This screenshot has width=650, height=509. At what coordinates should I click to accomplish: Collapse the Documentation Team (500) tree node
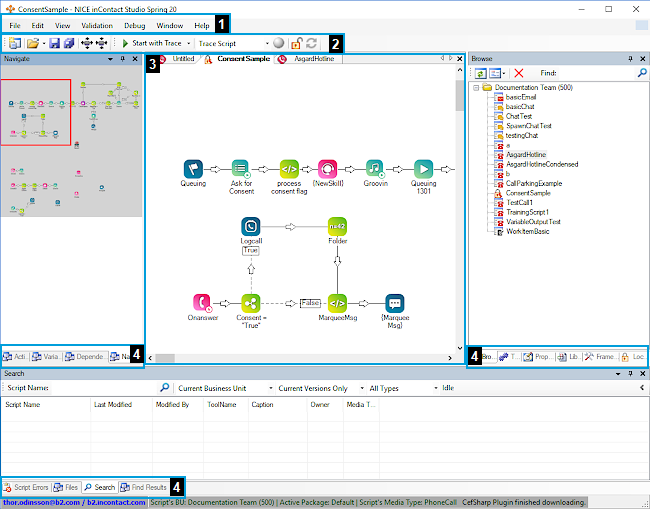[476, 88]
